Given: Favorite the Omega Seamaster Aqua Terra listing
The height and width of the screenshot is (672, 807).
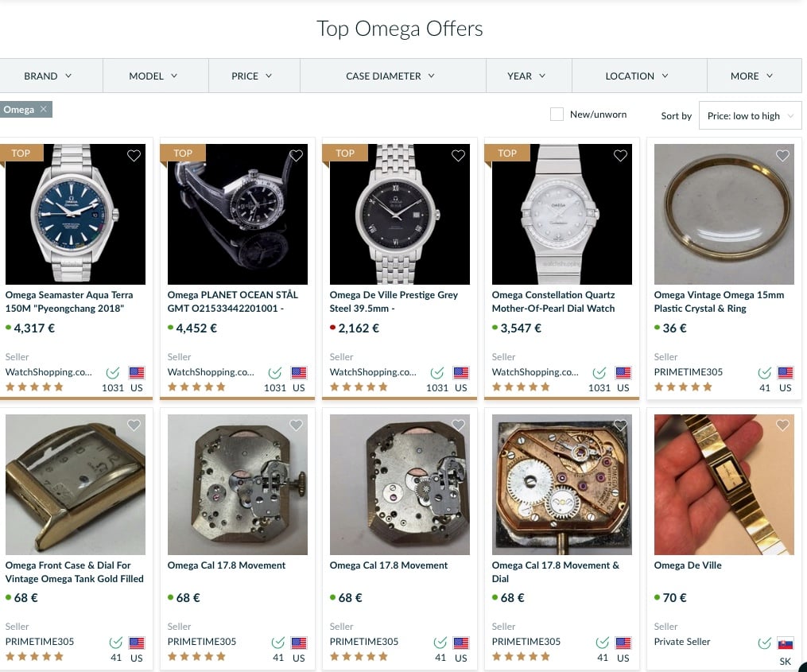Looking at the screenshot, I should click(x=134, y=156).
